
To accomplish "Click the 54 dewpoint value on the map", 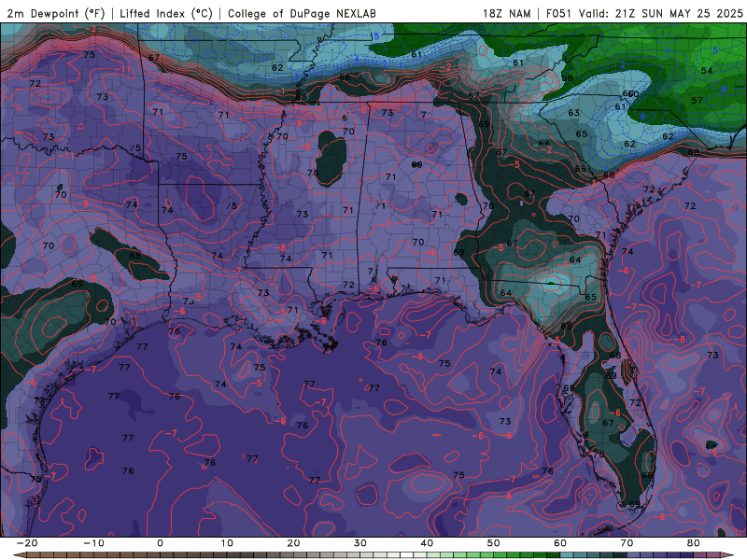I will click(707, 71).
